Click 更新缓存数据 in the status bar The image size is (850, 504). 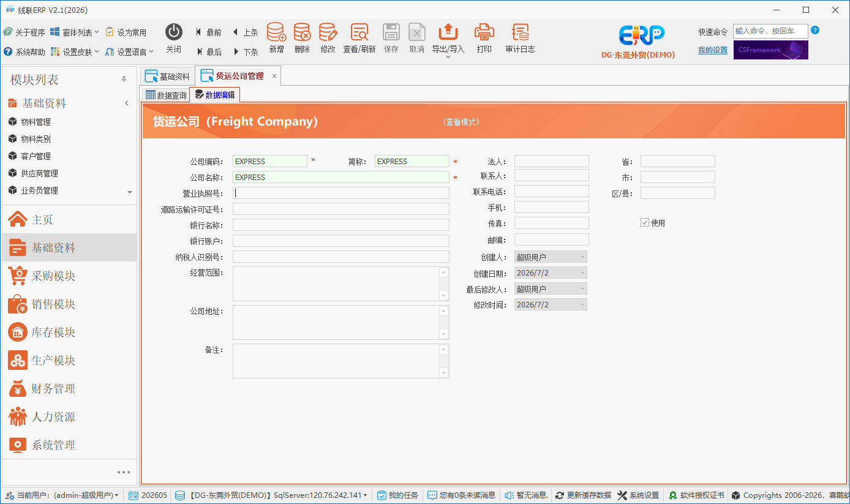583,495
